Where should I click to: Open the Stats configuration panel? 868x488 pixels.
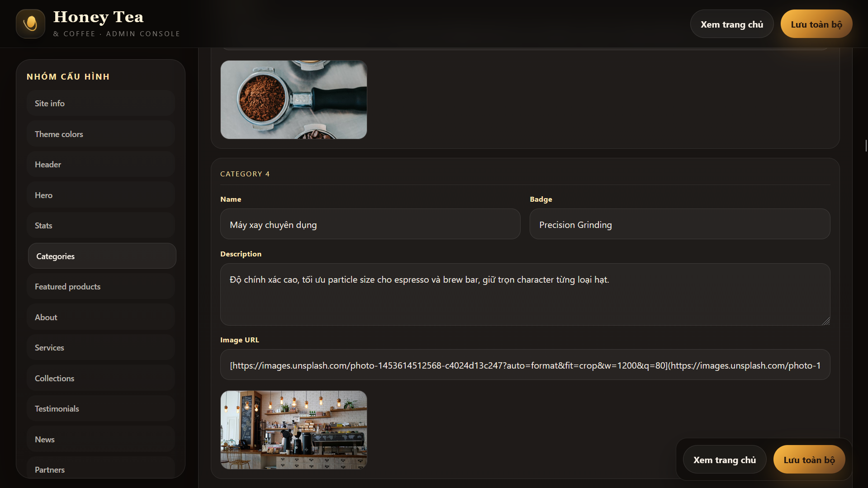(x=100, y=225)
